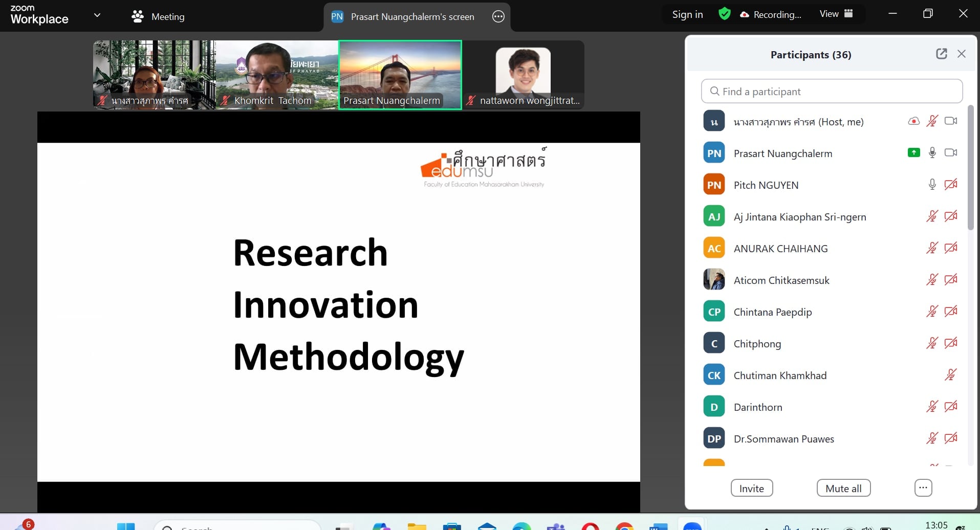
Task: Open the View layout menu
Action: [x=836, y=14]
